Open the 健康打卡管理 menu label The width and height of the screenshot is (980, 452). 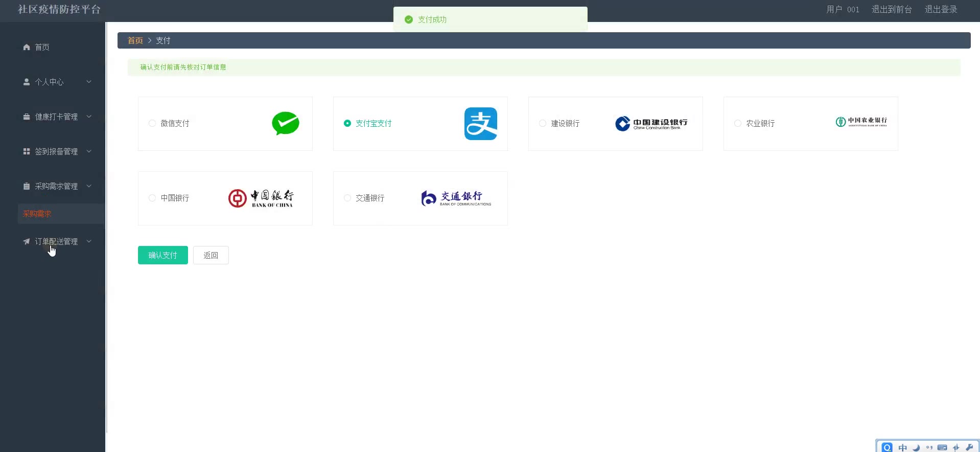pos(56,117)
